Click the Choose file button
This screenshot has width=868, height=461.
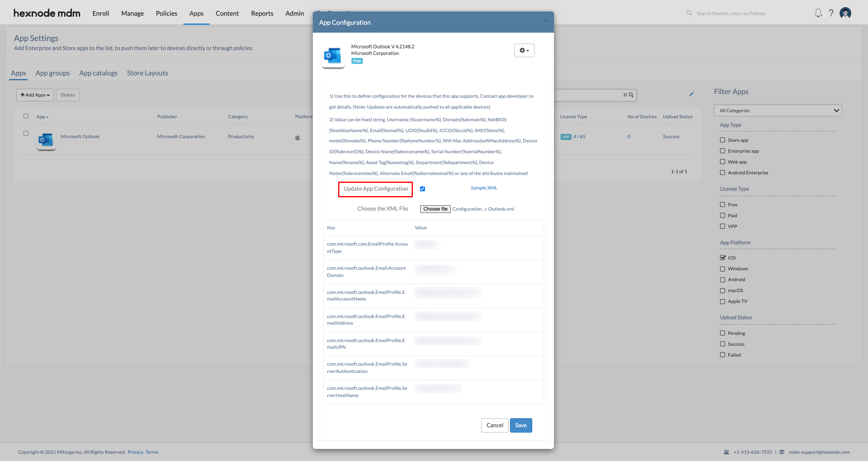tap(435, 209)
